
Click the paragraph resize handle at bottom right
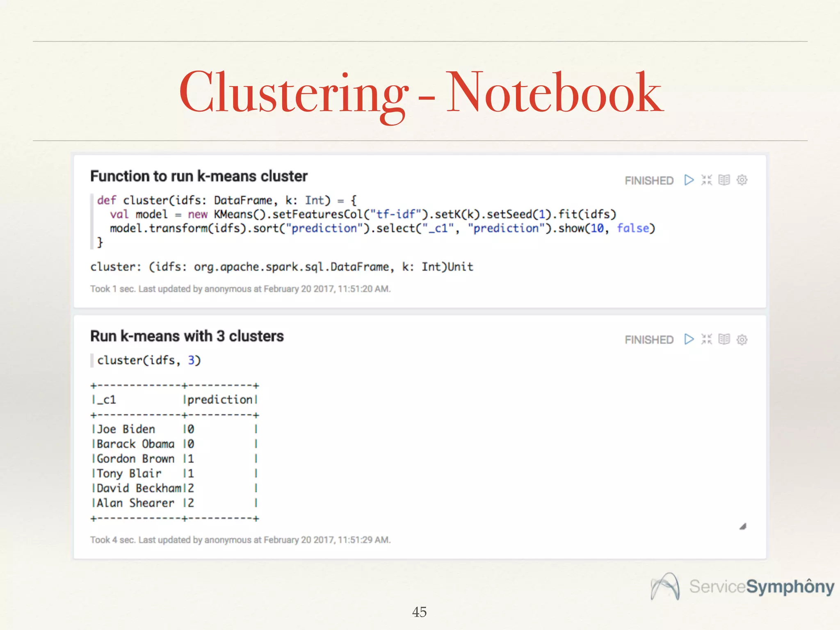pos(743,527)
